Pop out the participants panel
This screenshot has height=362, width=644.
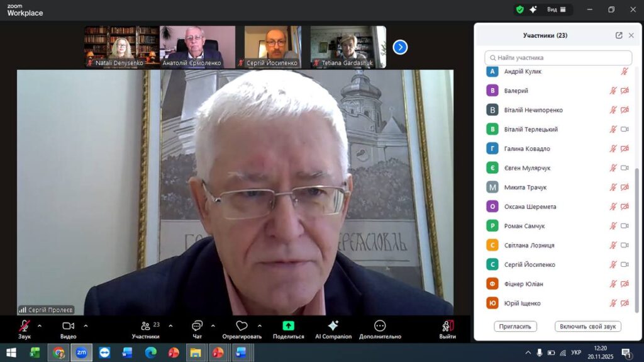(x=619, y=35)
